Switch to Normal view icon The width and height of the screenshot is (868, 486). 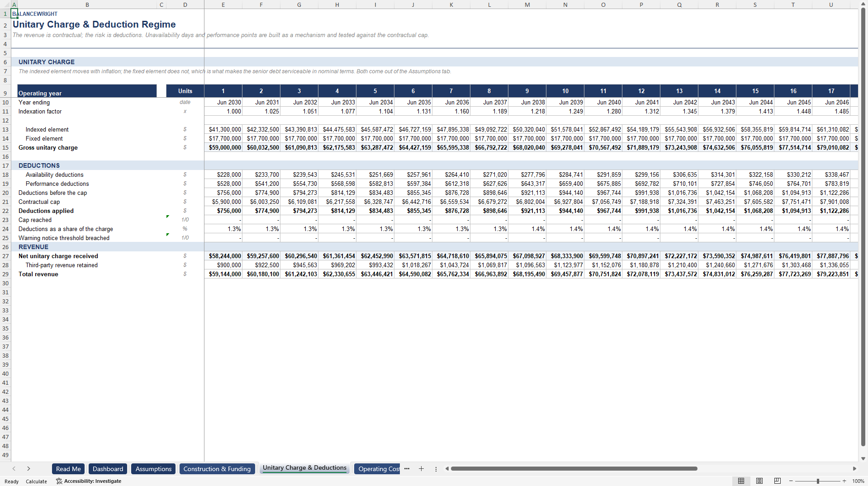(x=741, y=481)
